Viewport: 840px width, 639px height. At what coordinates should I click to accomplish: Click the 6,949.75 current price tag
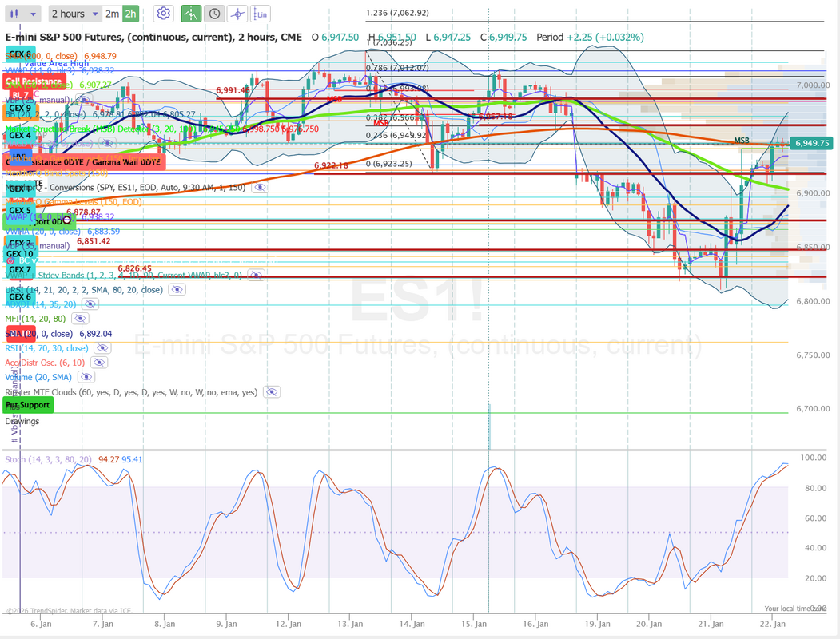tap(811, 143)
